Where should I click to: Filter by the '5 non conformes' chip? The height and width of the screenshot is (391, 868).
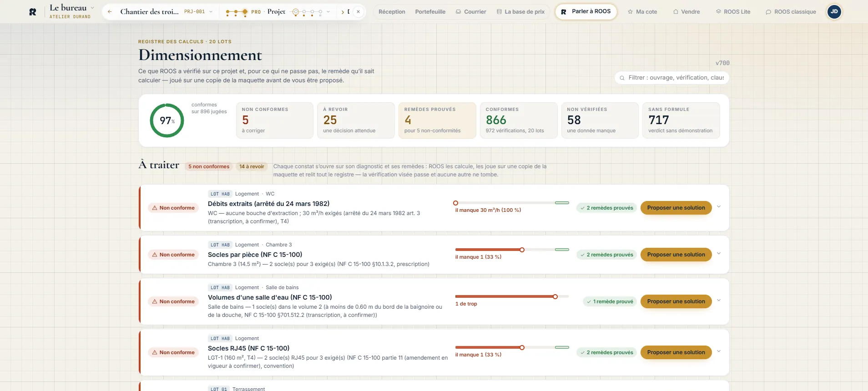(209, 166)
